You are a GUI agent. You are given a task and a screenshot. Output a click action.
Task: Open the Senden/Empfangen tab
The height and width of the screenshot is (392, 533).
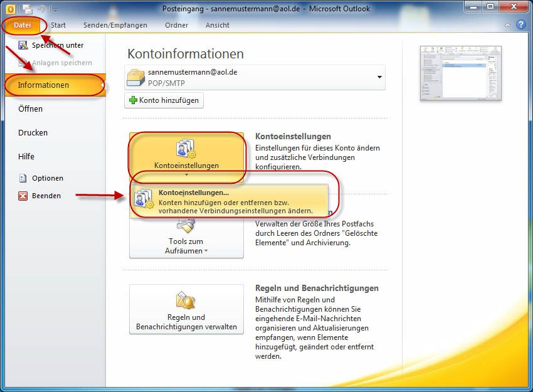pos(115,24)
